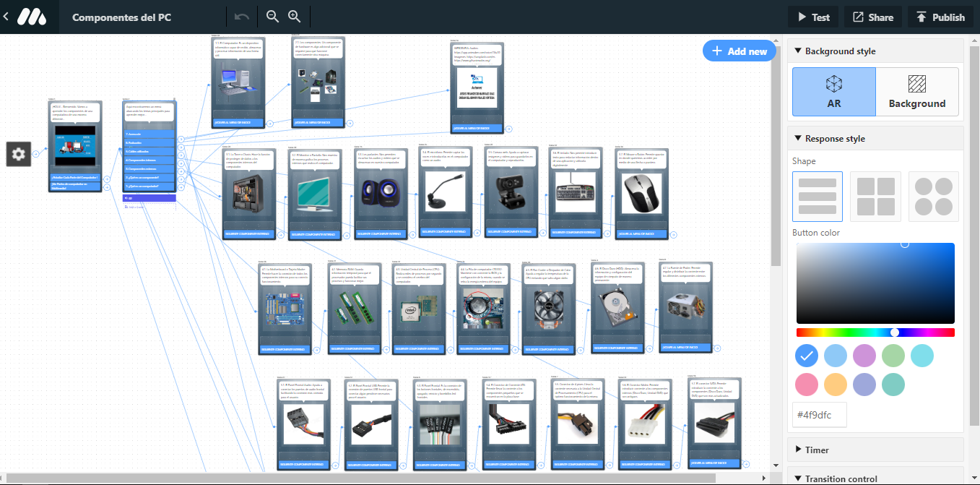Choose the four-circles response shape

coord(933,196)
